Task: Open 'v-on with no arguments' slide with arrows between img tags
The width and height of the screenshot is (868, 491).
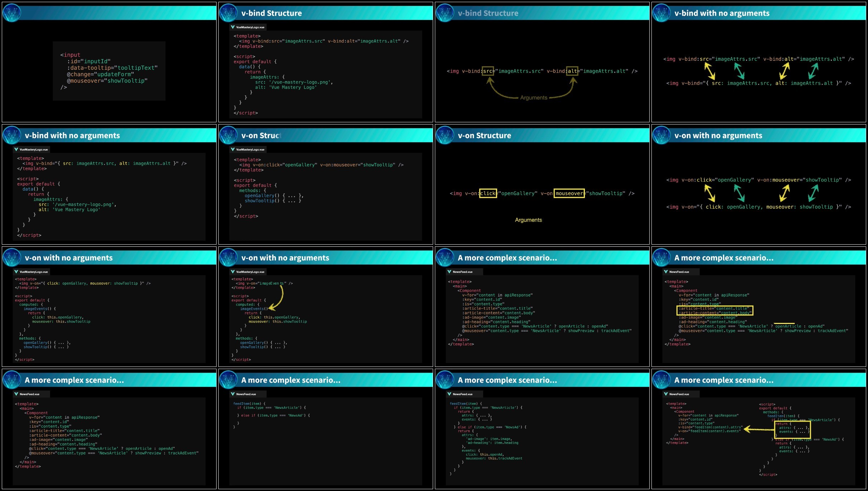Action: [759, 185]
